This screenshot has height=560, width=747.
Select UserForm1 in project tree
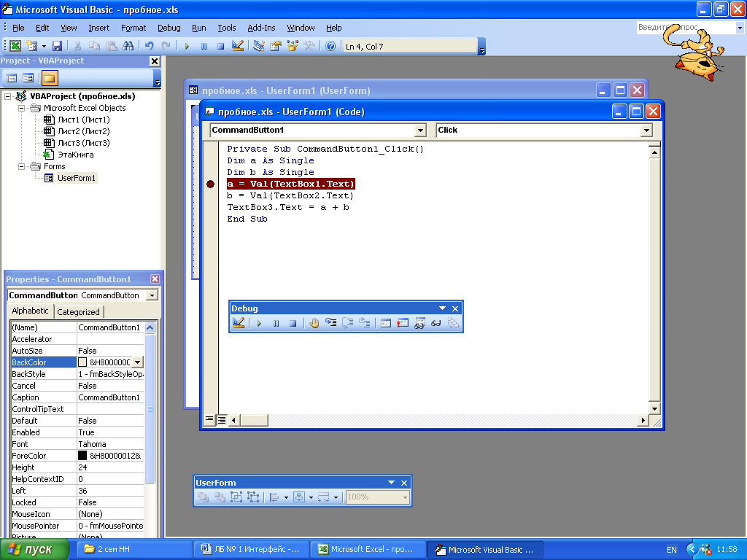tap(76, 178)
